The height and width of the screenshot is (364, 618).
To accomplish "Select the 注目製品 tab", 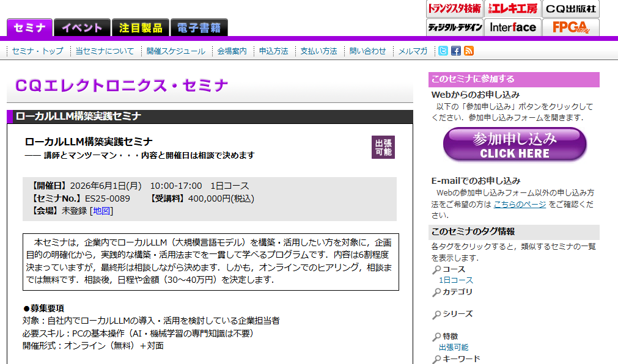I will point(141,27).
